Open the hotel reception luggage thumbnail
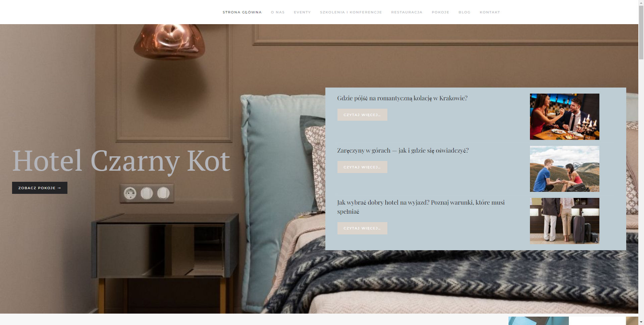Viewport: 644px width, 325px height. [565, 221]
